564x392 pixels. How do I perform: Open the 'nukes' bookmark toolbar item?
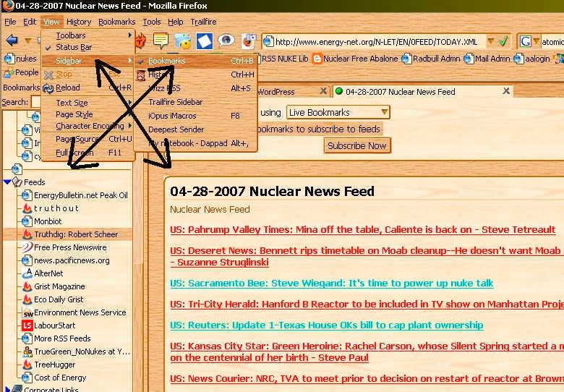click(20, 59)
